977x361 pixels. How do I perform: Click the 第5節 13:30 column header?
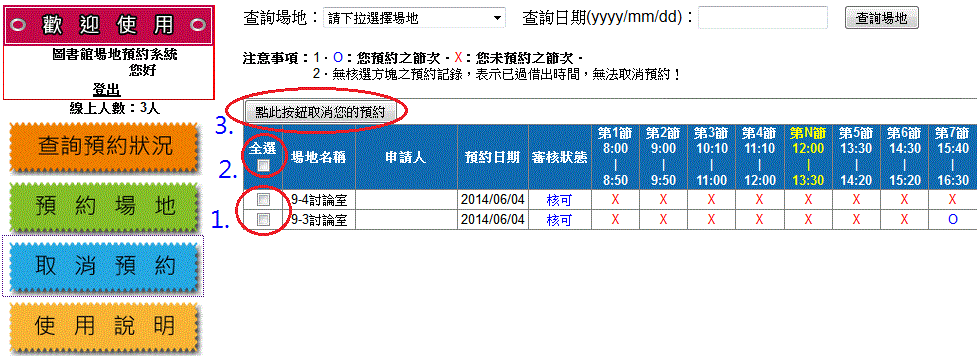tap(856, 157)
